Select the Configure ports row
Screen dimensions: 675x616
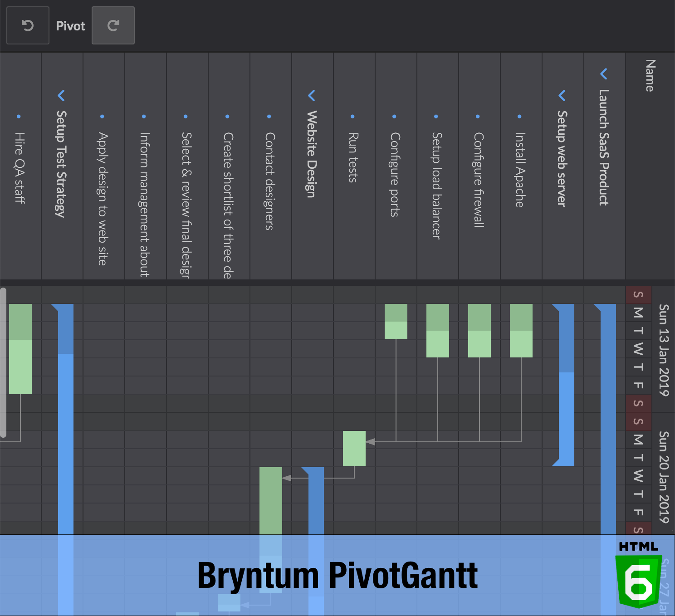(x=396, y=166)
